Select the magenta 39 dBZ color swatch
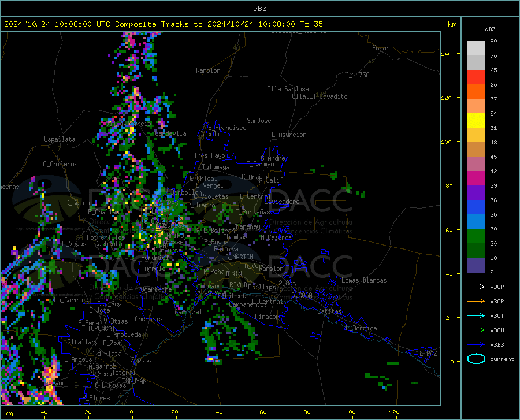This screenshot has width=520, height=420. coord(476,179)
